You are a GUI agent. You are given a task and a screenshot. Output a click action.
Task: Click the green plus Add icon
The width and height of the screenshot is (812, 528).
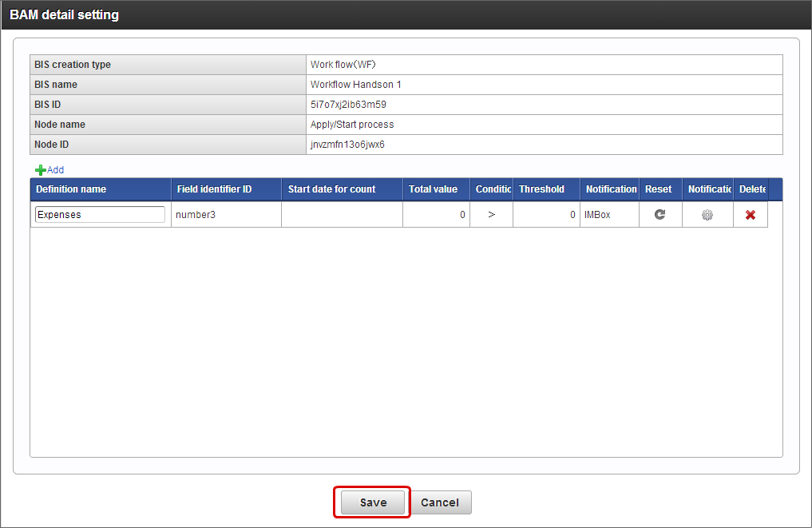pyautogui.click(x=40, y=170)
